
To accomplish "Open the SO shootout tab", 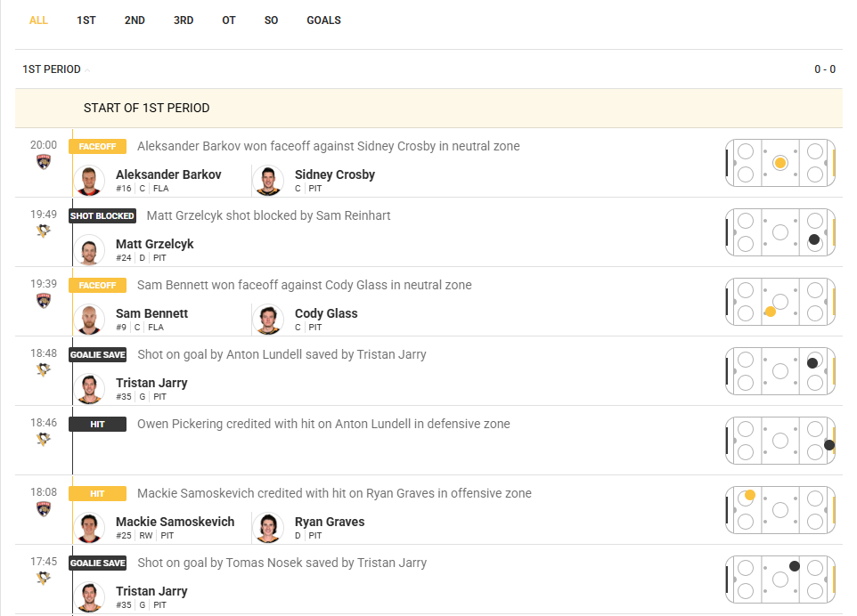I will coord(271,20).
